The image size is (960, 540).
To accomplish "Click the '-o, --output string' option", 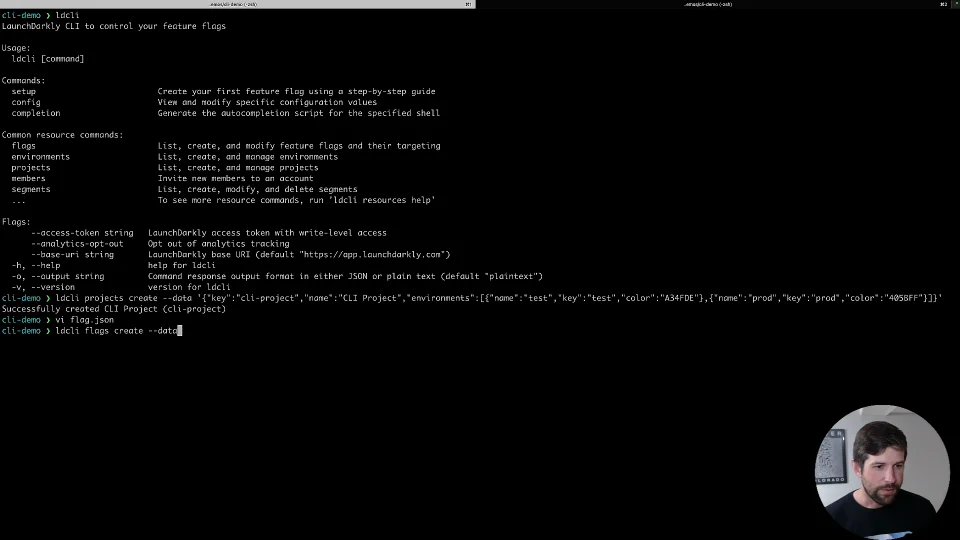I will pos(58,276).
